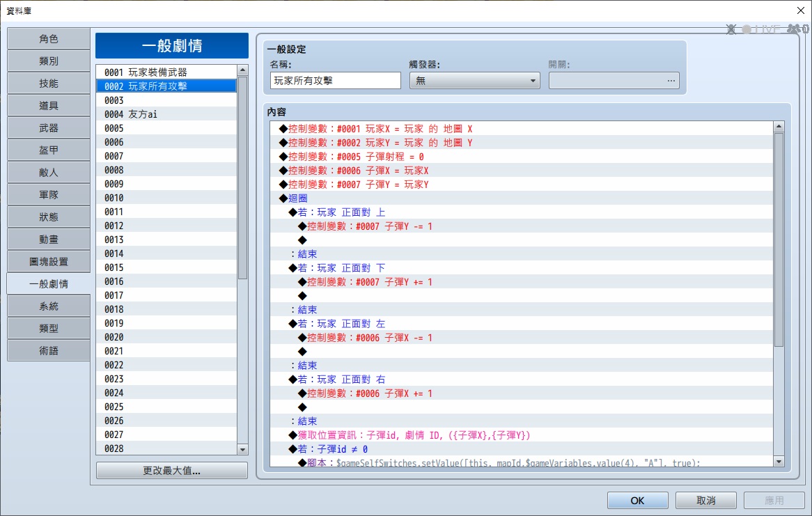The width and height of the screenshot is (812, 516).
Task: Open the 角色 database tab
Action: [x=49, y=39]
